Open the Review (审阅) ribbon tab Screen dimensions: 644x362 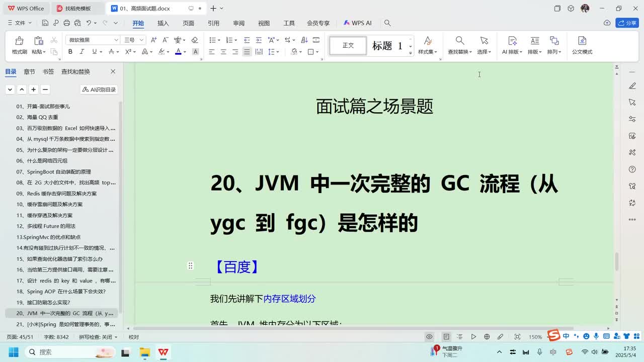[238, 23]
